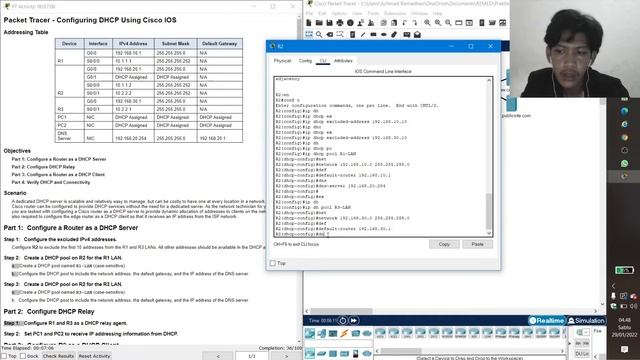
Task: Open the Physical tab of R2
Action: click(282, 60)
